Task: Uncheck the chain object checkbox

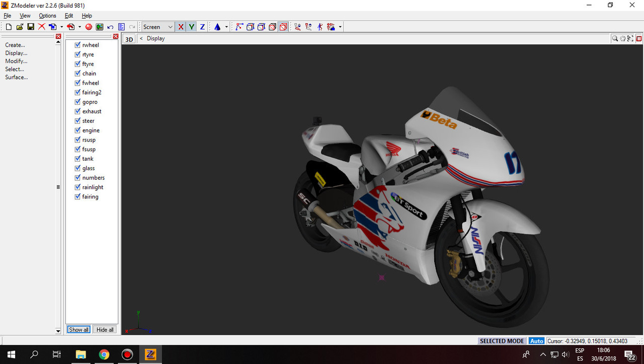Action: 77,73
